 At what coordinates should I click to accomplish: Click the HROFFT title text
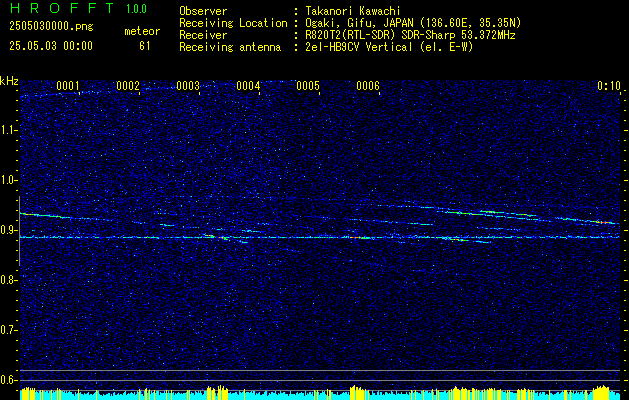tap(62, 8)
